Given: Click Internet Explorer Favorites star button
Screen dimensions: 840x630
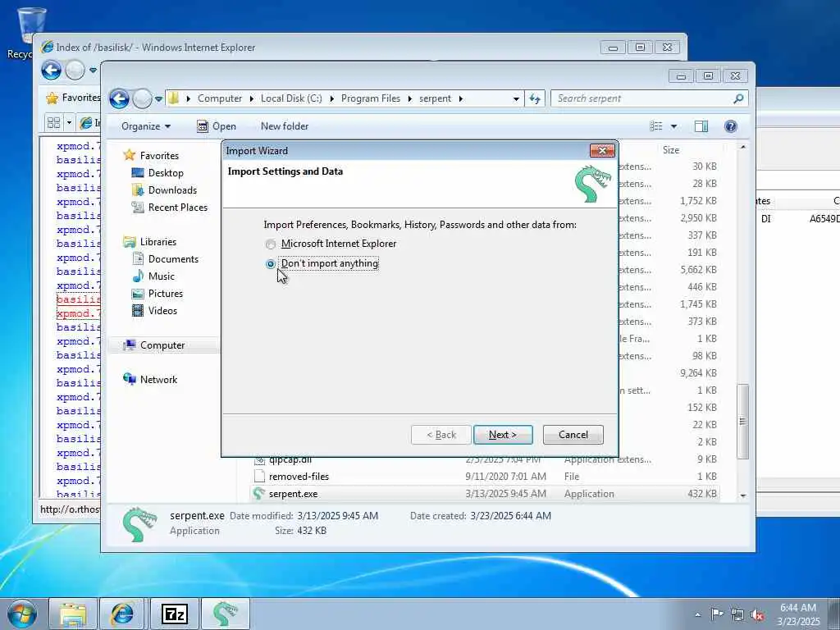Looking at the screenshot, I should pos(73,98).
